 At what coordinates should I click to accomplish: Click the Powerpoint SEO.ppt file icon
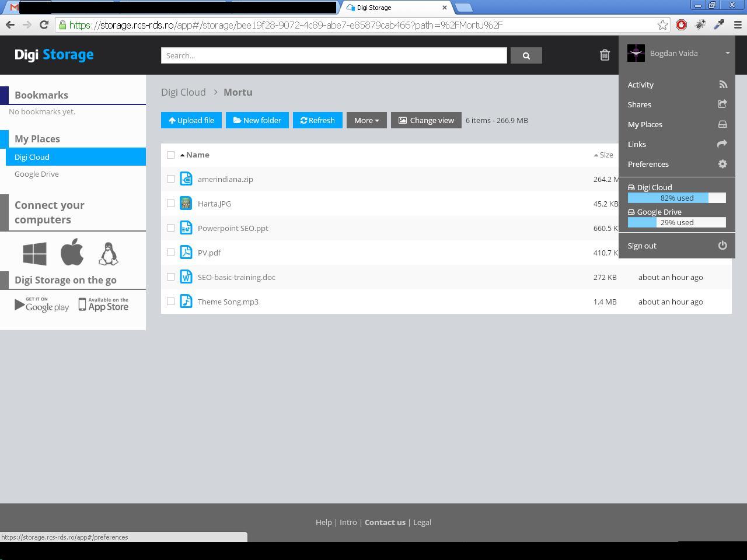(x=186, y=228)
